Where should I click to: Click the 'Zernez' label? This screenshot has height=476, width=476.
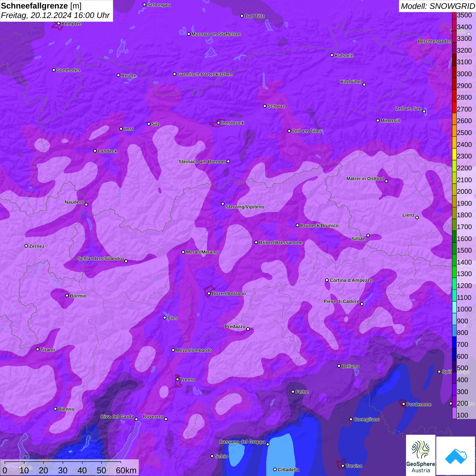coord(37,246)
